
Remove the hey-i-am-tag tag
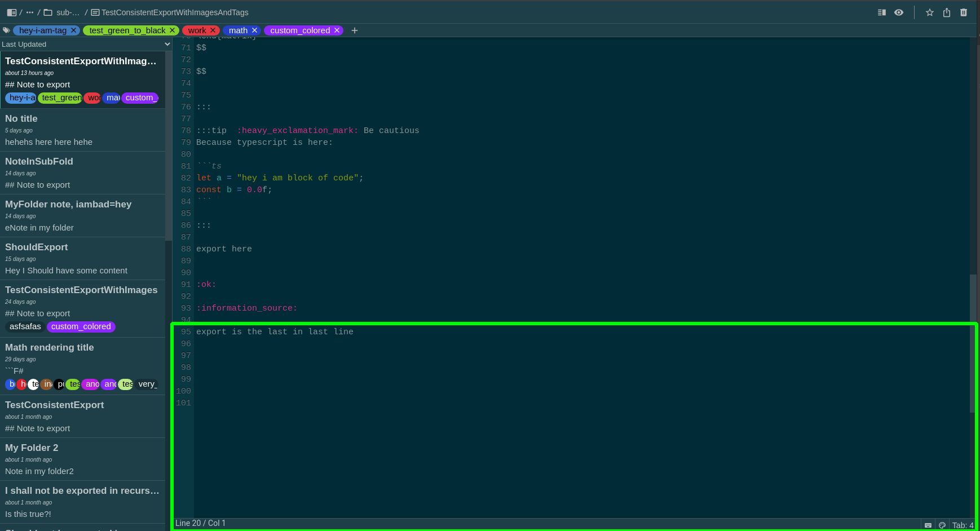[x=73, y=30]
